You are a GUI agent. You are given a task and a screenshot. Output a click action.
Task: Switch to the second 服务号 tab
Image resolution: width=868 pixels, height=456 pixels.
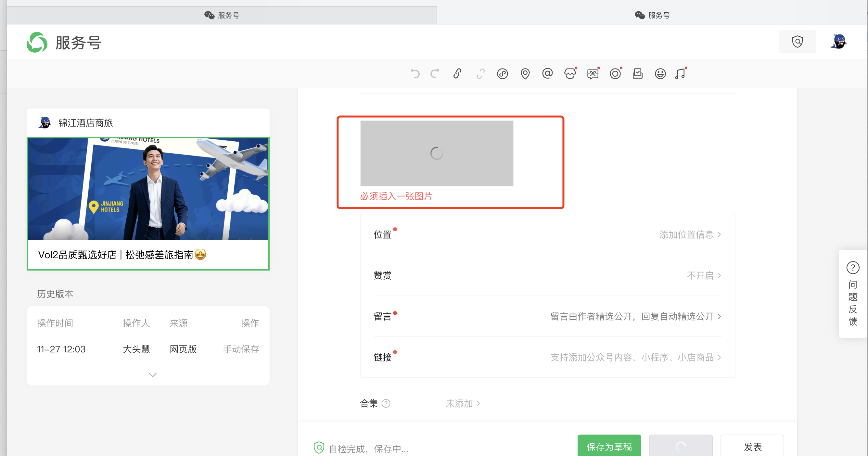pyautogui.click(x=652, y=15)
